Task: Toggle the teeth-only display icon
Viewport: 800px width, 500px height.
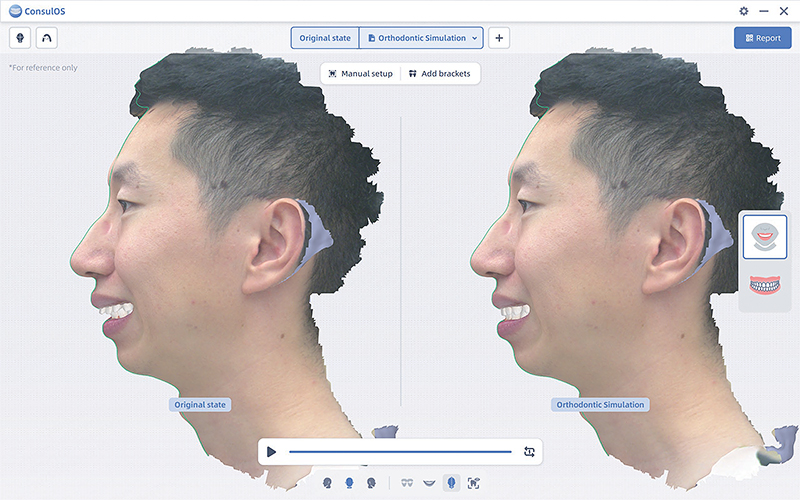Action: 407,483
